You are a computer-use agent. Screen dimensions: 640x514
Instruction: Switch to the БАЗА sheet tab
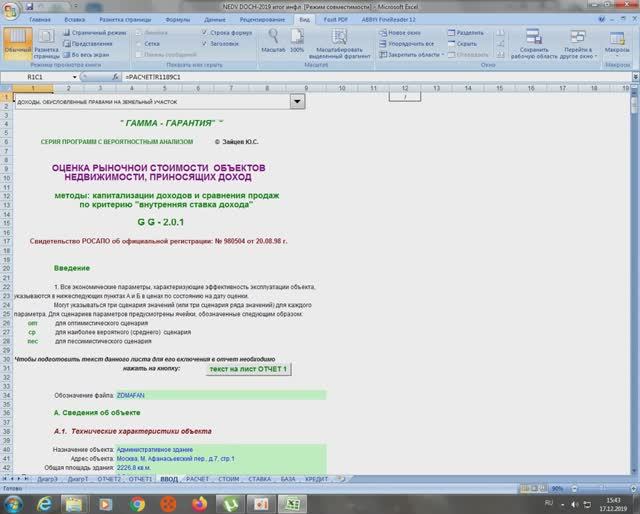click(x=288, y=479)
